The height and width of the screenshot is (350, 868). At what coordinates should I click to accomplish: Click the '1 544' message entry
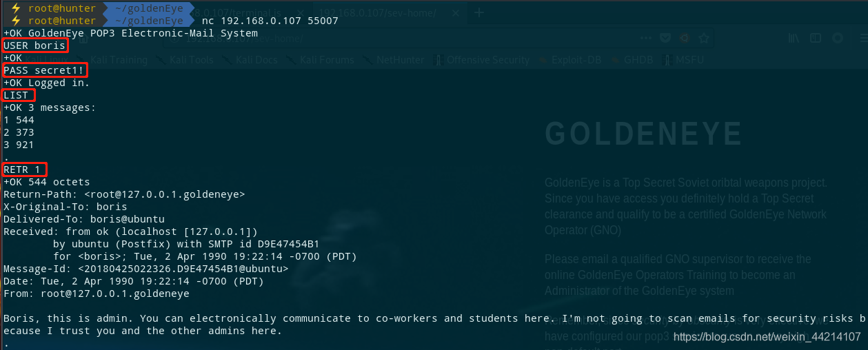click(x=19, y=120)
